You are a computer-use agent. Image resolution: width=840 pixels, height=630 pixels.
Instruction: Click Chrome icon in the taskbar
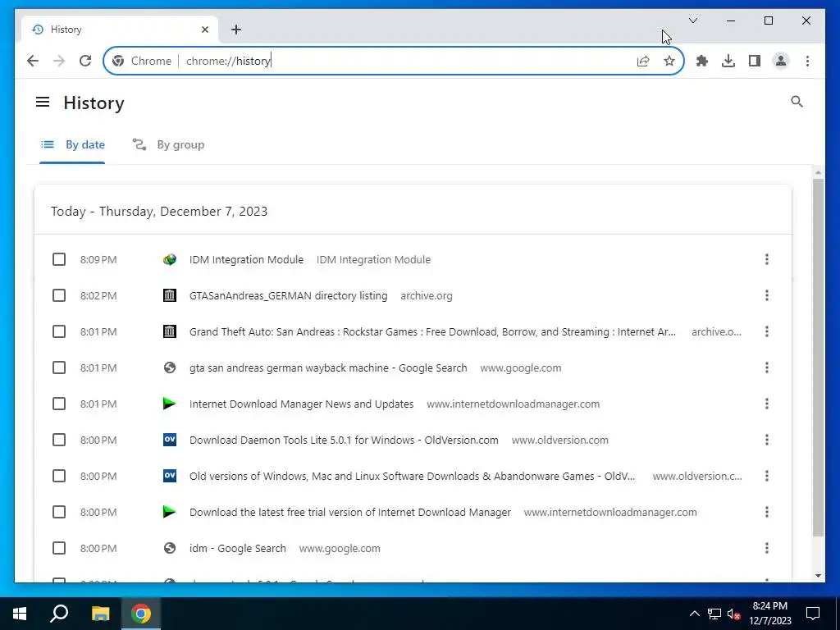pyautogui.click(x=141, y=614)
